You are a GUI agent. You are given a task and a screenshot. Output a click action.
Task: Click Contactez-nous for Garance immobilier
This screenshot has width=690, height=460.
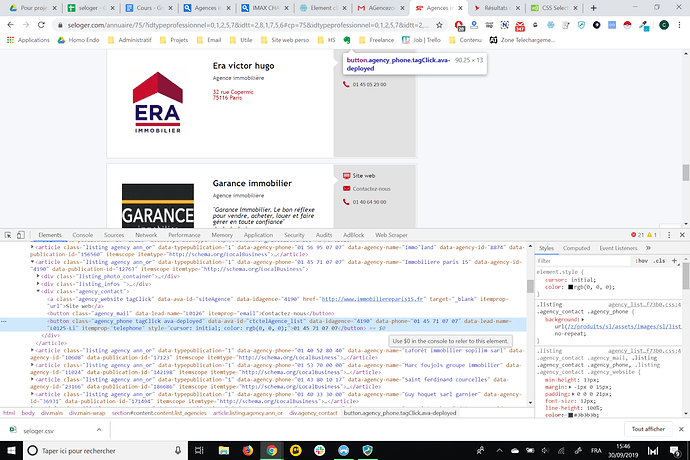point(371,189)
